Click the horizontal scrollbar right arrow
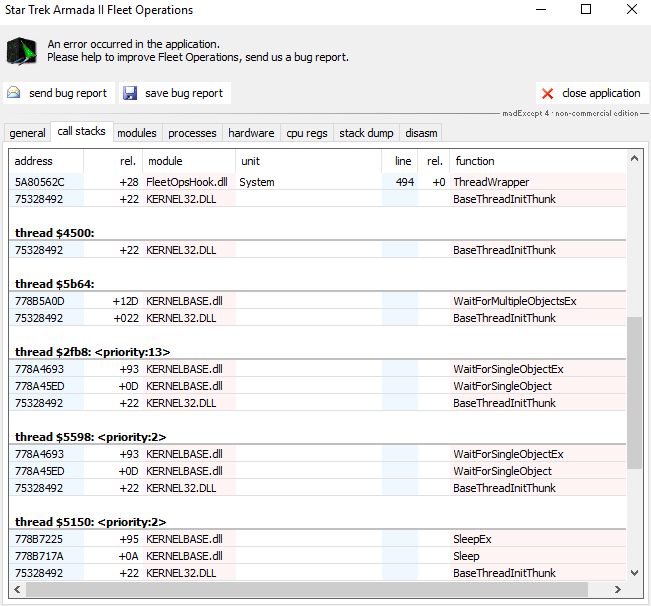This screenshot has height=606, width=651. [617, 589]
